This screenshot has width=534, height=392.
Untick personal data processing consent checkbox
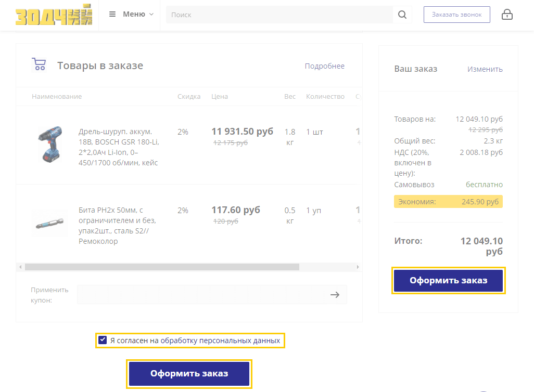point(103,341)
